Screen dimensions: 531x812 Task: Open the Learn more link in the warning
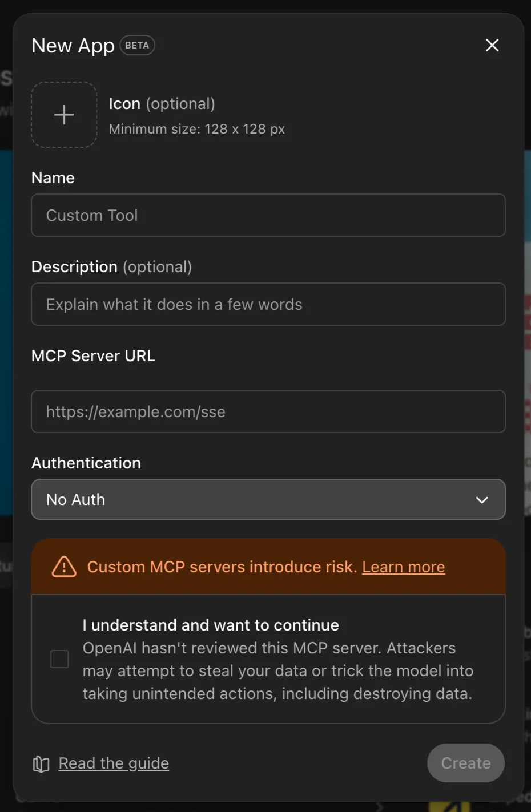point(403,567)
